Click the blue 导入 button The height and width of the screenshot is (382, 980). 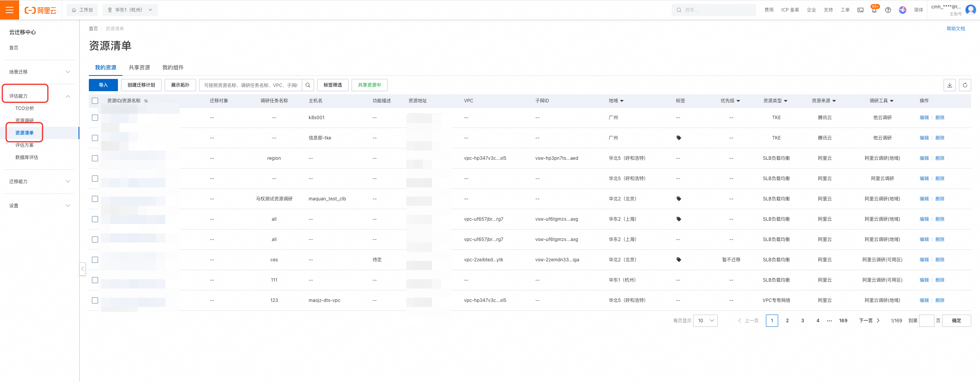(103, 85)
